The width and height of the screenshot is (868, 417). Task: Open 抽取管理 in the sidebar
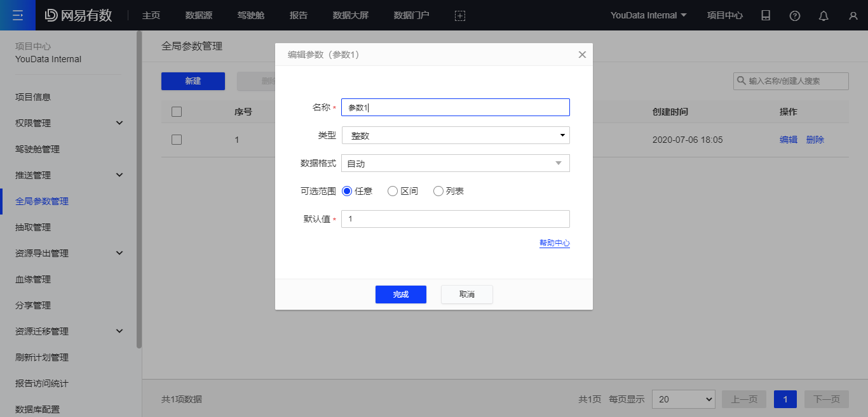point(33,227)
